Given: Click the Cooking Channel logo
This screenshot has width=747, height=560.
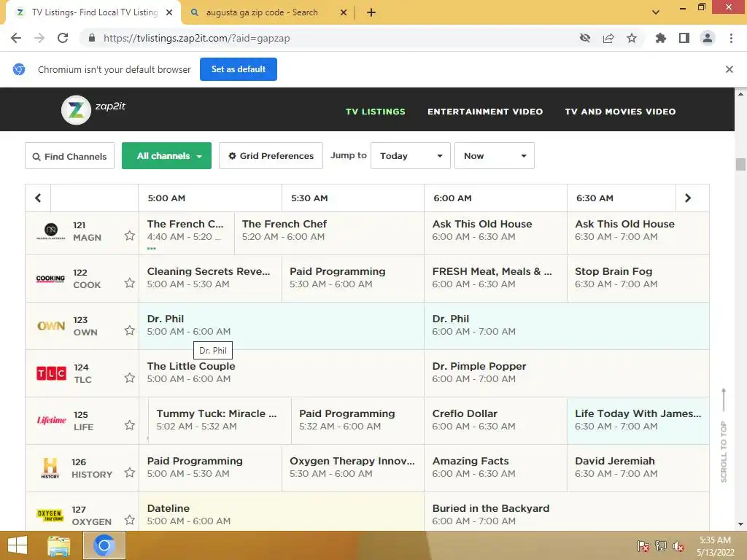Looking at the screenshot, I should 50,279.
